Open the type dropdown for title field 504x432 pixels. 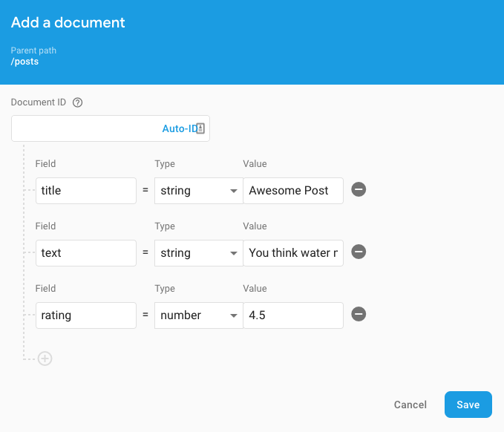(198, 191)
